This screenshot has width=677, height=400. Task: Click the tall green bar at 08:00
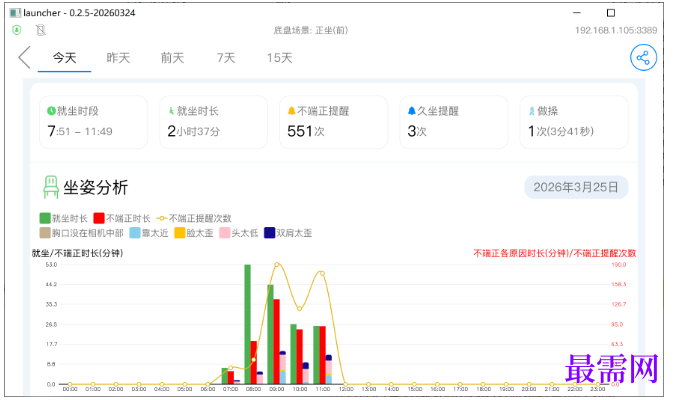[247, 324]
